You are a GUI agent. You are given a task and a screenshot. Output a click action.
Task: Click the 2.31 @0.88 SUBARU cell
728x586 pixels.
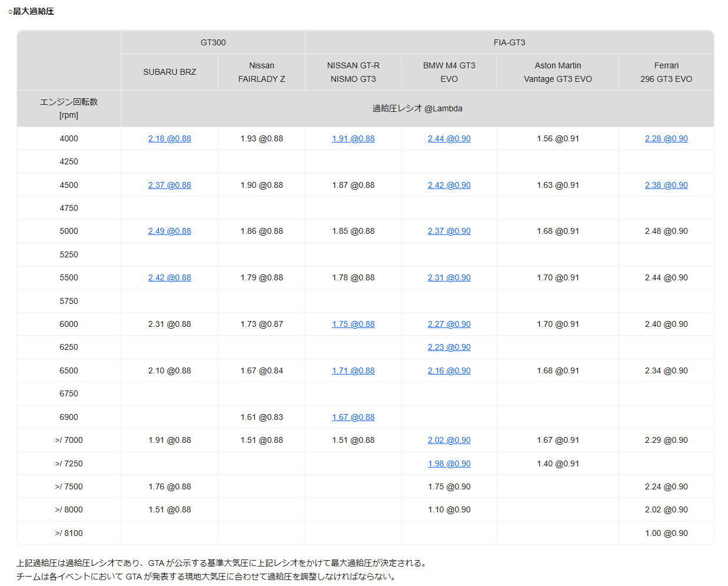click(169, 324)
